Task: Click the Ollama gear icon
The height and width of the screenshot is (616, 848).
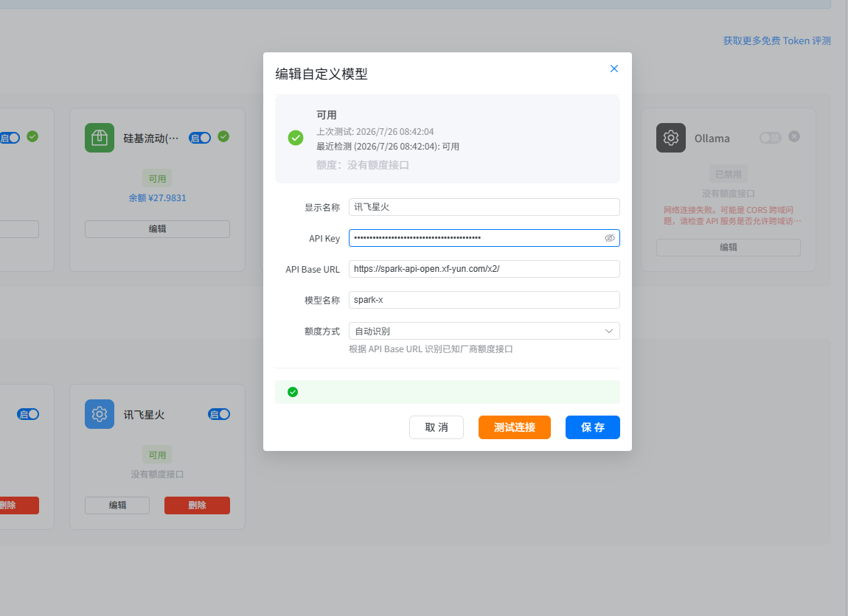Action: point(670,138)
